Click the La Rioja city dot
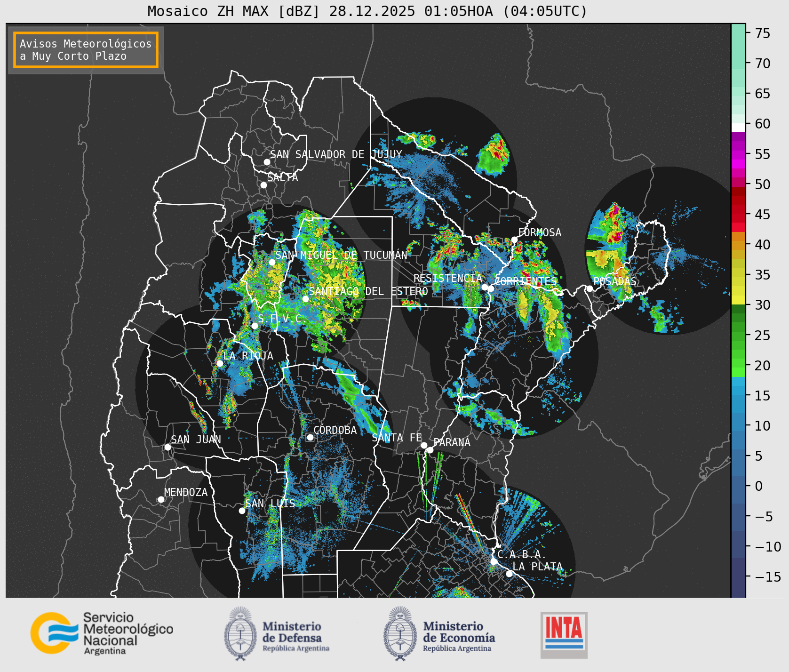The height and width of the screenshot is (672, 789). coord(220,363)
